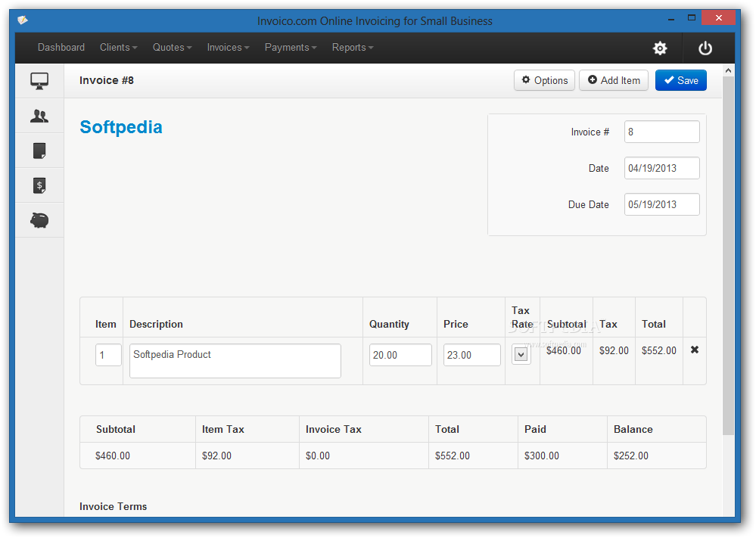The width and height of the screenshot is (756, 538).
Task: Edit the Invoice # field
Action: click(x=661, y=132)
